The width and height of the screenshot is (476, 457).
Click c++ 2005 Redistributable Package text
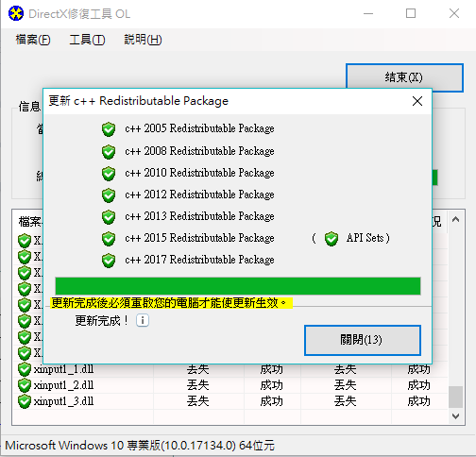point(199,128)
